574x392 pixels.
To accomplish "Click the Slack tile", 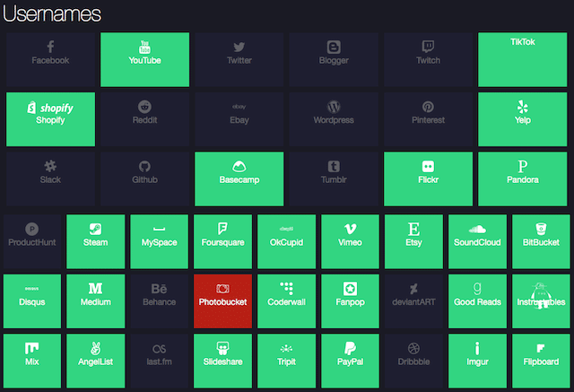I will (50, 179).
